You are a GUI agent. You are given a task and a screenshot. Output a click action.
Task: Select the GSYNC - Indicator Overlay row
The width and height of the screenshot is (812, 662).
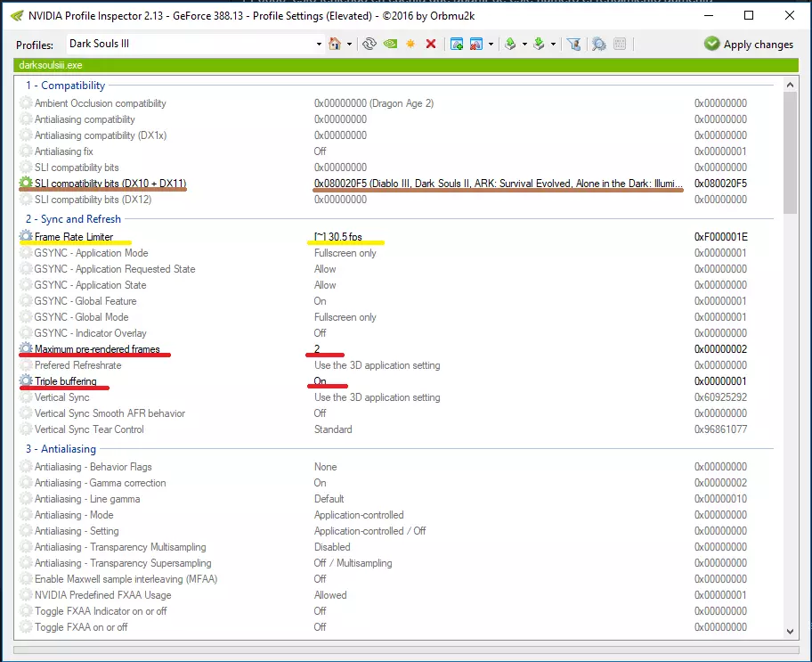coord(397,333)
